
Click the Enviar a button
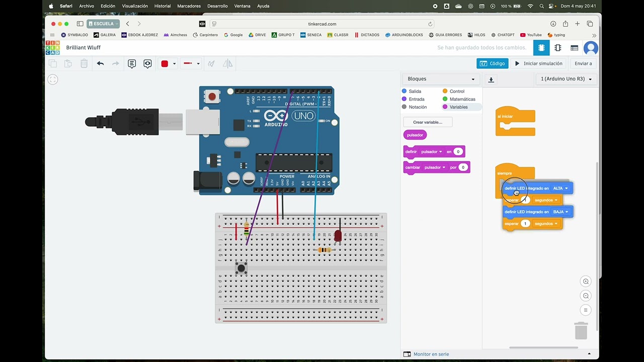point(583,63)
